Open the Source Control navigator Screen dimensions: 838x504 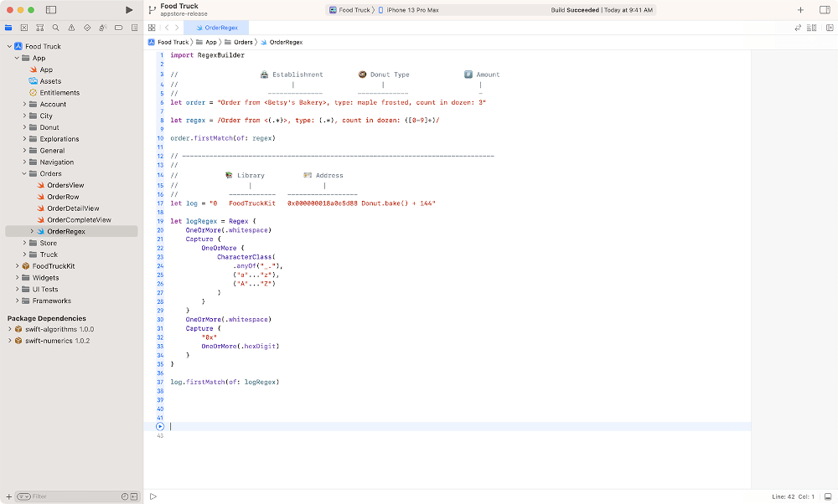tap(24, 28)
